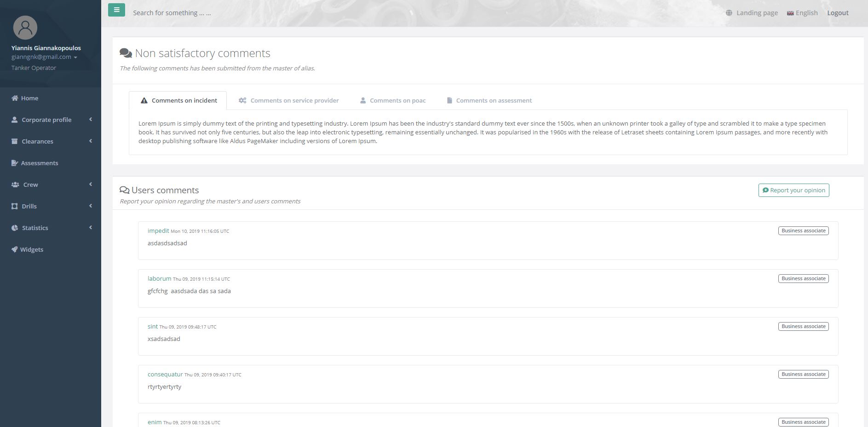The height and width of the screenshot is (427, 868).
Task: Click the green hamburger menu toggle button
Action: tap(116, 10)
